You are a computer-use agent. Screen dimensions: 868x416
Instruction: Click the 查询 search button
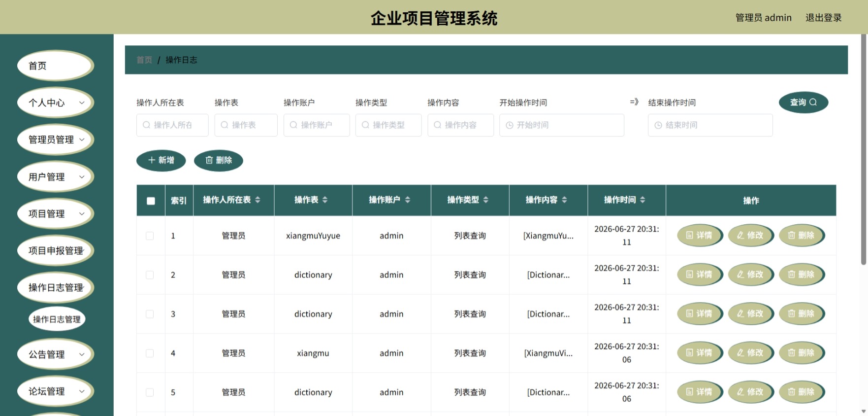804,102
